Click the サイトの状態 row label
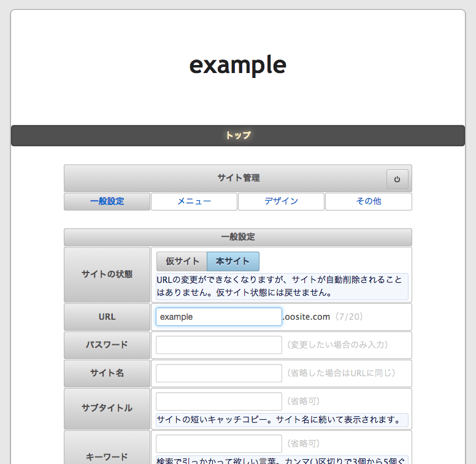476x464 pixels. coord(107,274)
